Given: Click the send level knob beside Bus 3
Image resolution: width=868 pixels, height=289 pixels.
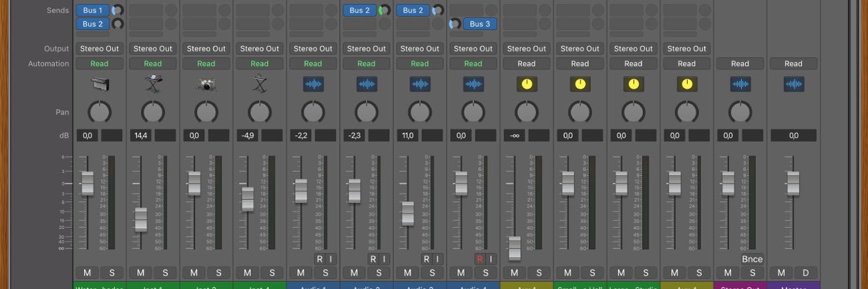Looking at the screenshot, I should 455,24.
